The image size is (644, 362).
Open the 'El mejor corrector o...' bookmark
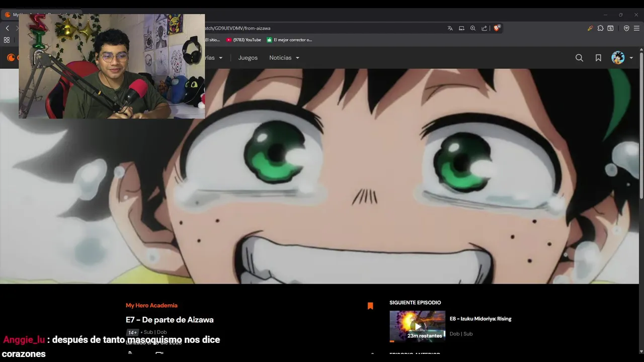click(x=289, y=40)
